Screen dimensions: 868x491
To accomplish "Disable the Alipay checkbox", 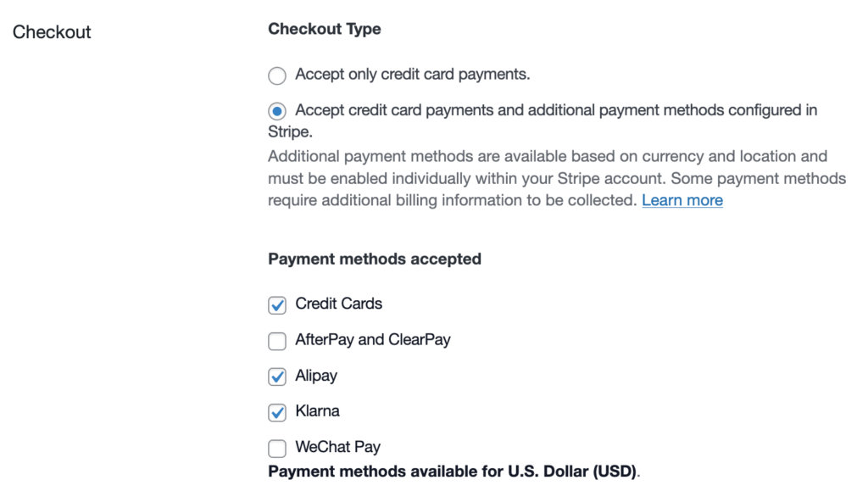I will (277, 377).
